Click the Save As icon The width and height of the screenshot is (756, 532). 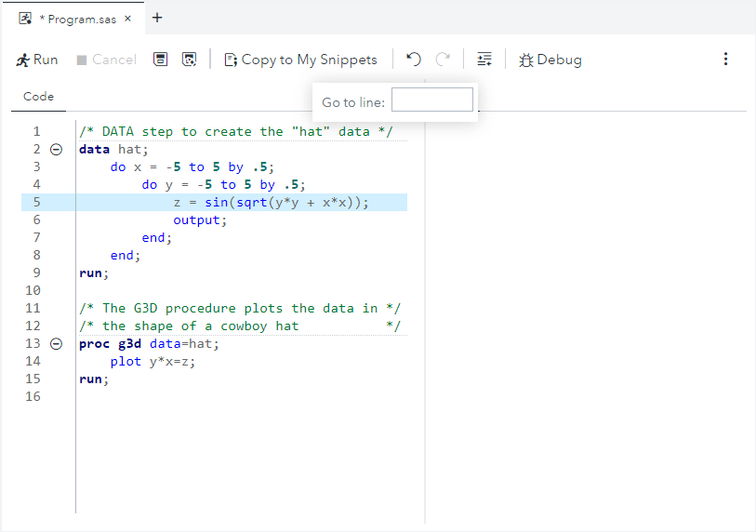point(189,60)
